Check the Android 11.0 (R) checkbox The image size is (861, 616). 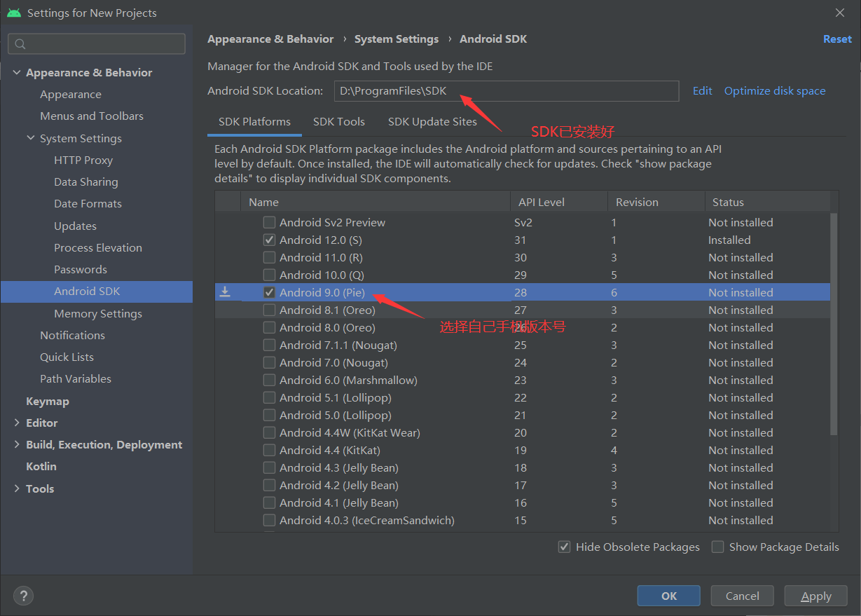pyautogui.click(x=269, y=257)
